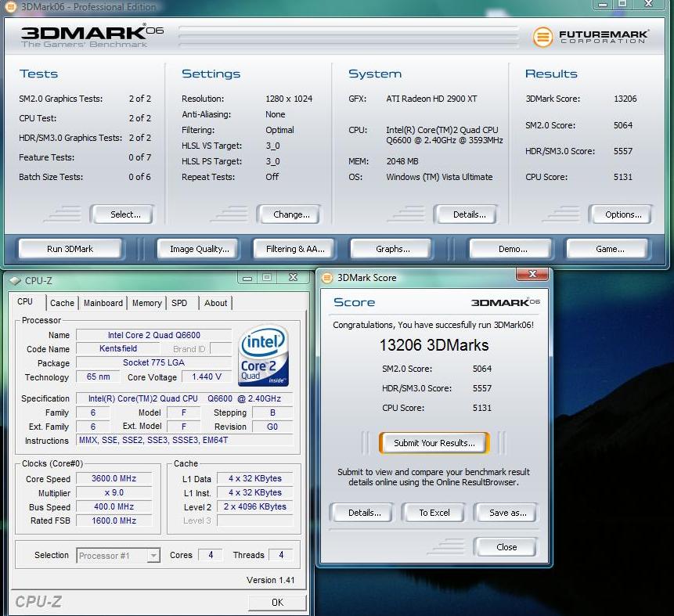
Task: Switch to the Mainboard tab in CPU-Z
Action: pyautogui.click(x=103, y=303)
